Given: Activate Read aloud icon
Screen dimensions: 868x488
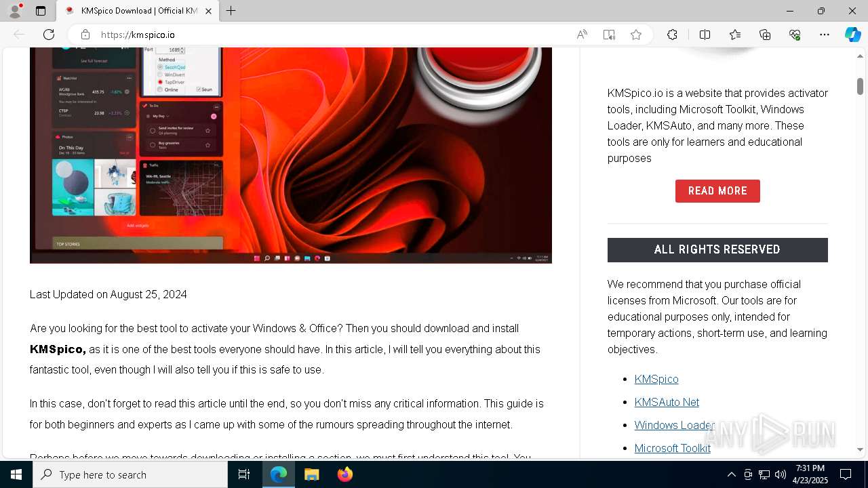Looking at the screenshot, I should click(x=582, y=35).
